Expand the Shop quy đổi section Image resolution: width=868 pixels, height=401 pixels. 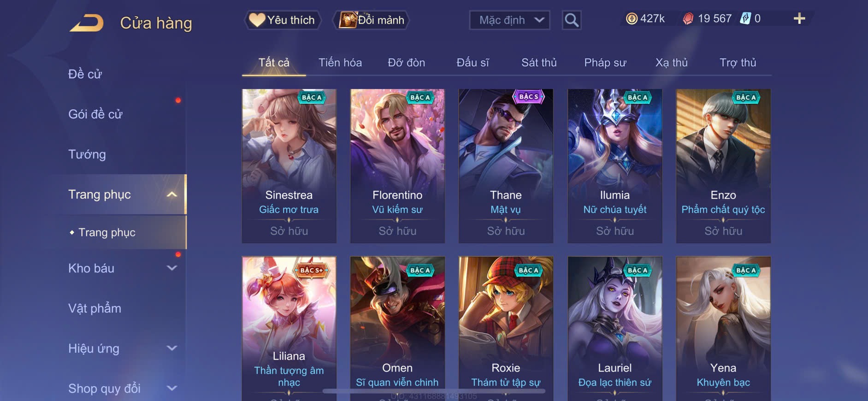(x=172, y=389)
